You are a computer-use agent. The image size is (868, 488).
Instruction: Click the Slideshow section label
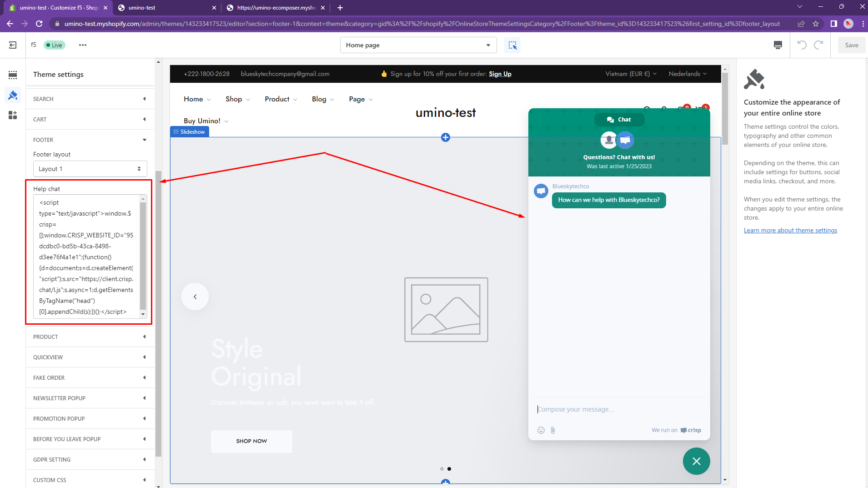tap(190, 132)
